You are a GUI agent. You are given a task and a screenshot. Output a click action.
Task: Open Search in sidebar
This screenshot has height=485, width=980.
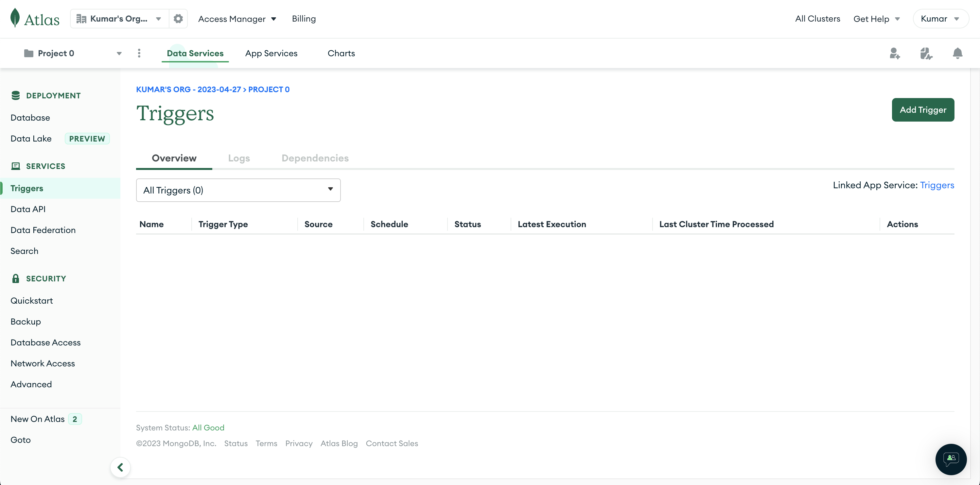24,251
